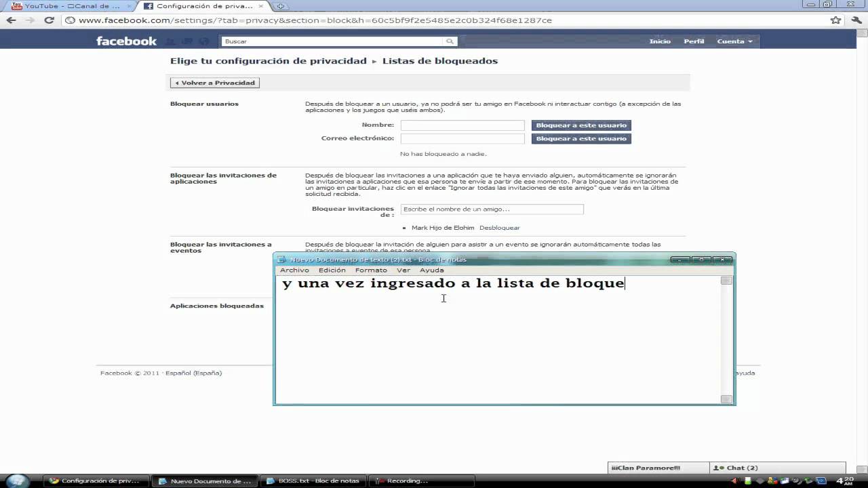Open Facebook messages icon in header
868x488 pixels.
tap(188, 41)
